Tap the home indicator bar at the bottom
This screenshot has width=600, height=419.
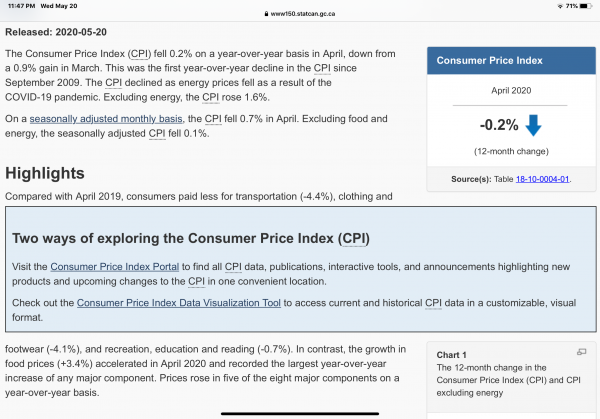click(300, 412)
